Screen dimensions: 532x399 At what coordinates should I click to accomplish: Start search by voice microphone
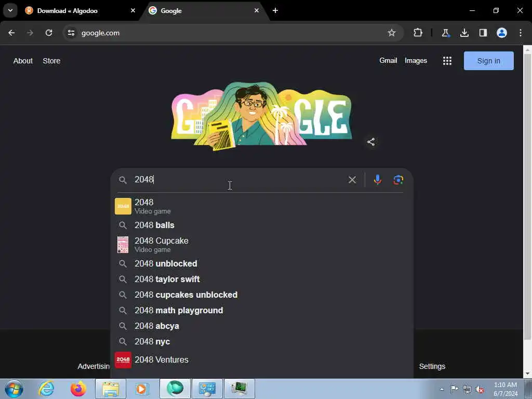point(377,179)
